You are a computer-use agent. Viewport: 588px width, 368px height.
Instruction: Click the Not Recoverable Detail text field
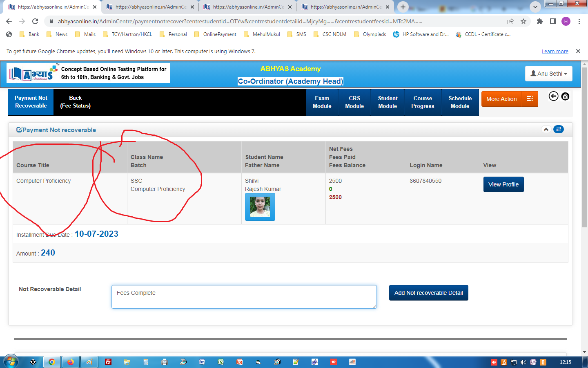[x=244, y=297]
